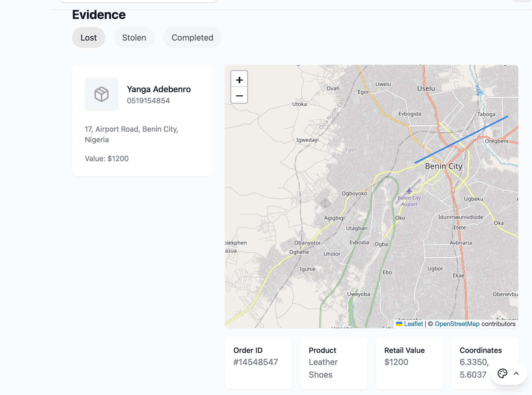Click the Retail Value $1200 card
The height and width of the screenshot is (395, 532).
[x=409, y=363]
